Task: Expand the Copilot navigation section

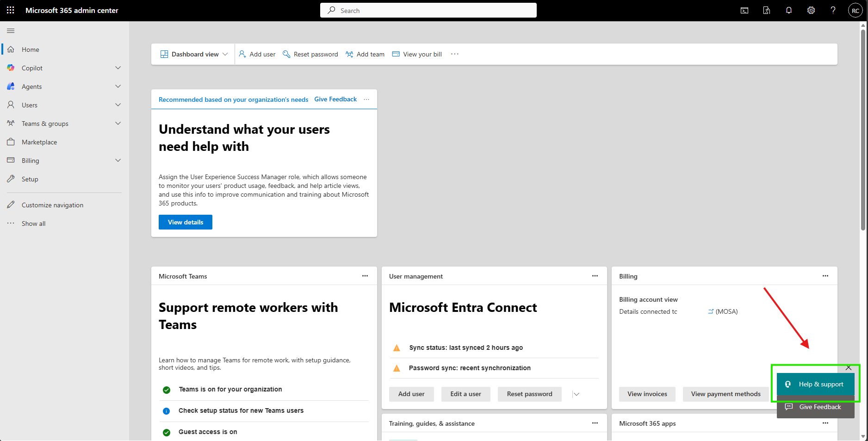Action: 118,68
